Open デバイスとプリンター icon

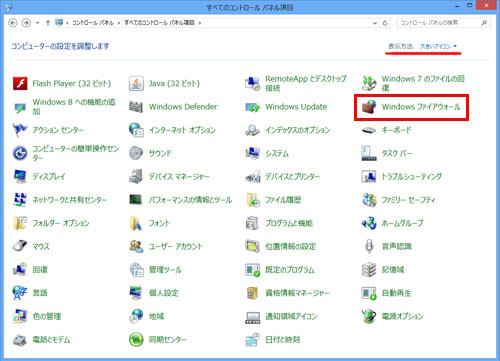[x=252, y=176]
